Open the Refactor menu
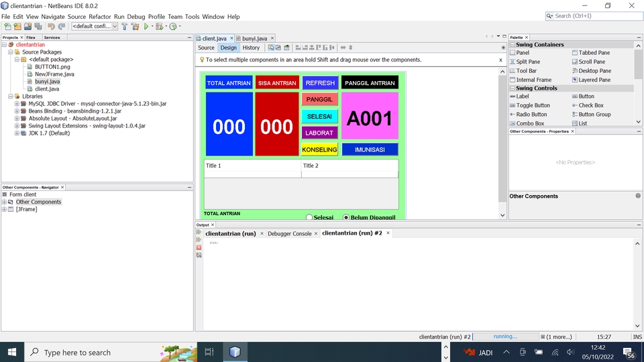The width and height of the screenshot is (644, 362). pos(100,17)
